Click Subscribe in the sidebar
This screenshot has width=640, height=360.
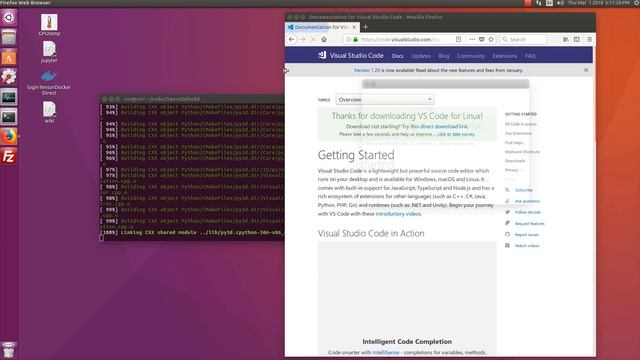(x=524, y=190)
